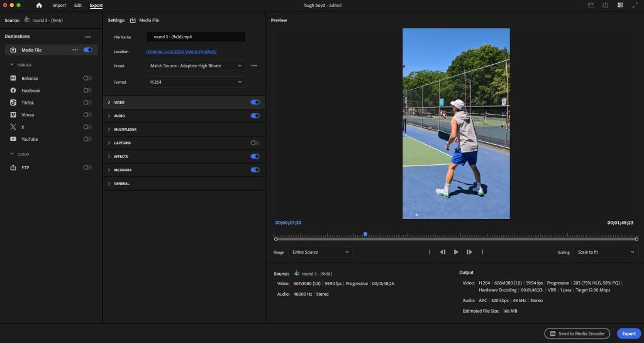Enable FTP upload toggle
The width and height of the screenshot is (644, 343).
tap(87, 167)
